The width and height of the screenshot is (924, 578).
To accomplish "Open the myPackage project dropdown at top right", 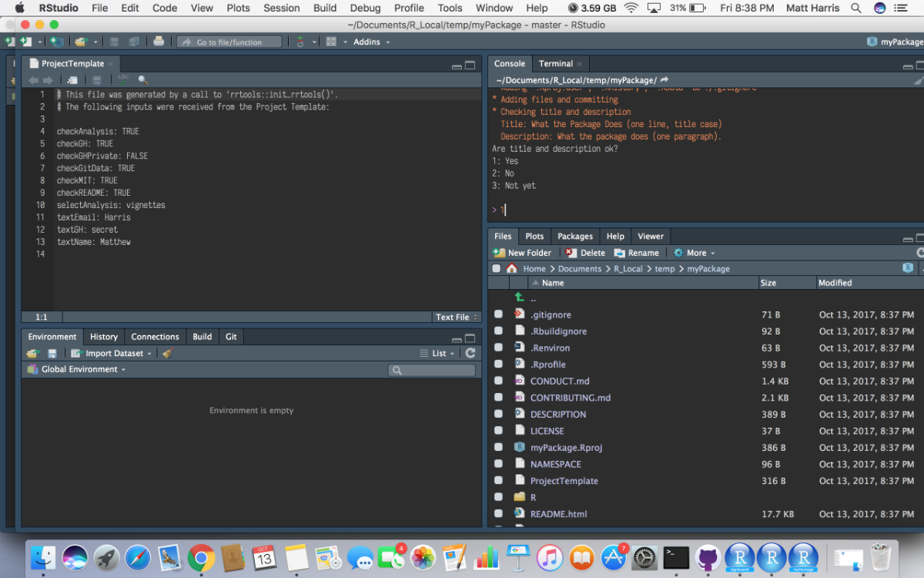I will [896, 42].
